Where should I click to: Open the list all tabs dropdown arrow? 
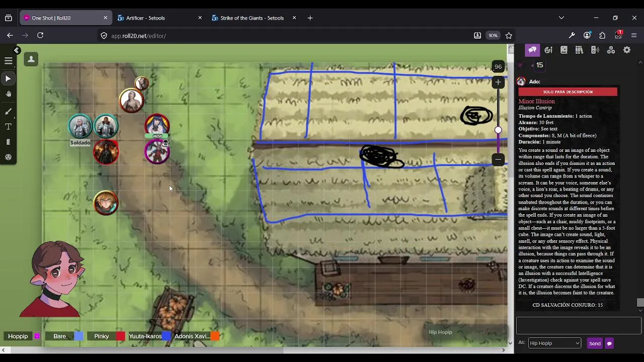pyautogui.click(x=561, y=18)
